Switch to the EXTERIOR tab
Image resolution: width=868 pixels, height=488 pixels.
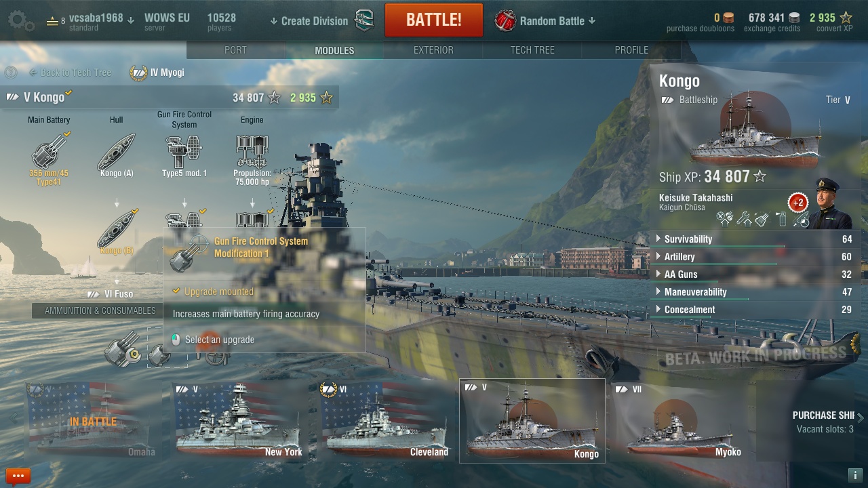pyautogui.click(x=433, y=50)
